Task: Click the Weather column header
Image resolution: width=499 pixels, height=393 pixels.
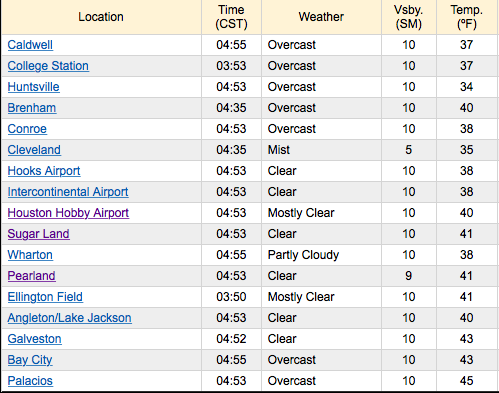Action: click(x=321, y=17)
